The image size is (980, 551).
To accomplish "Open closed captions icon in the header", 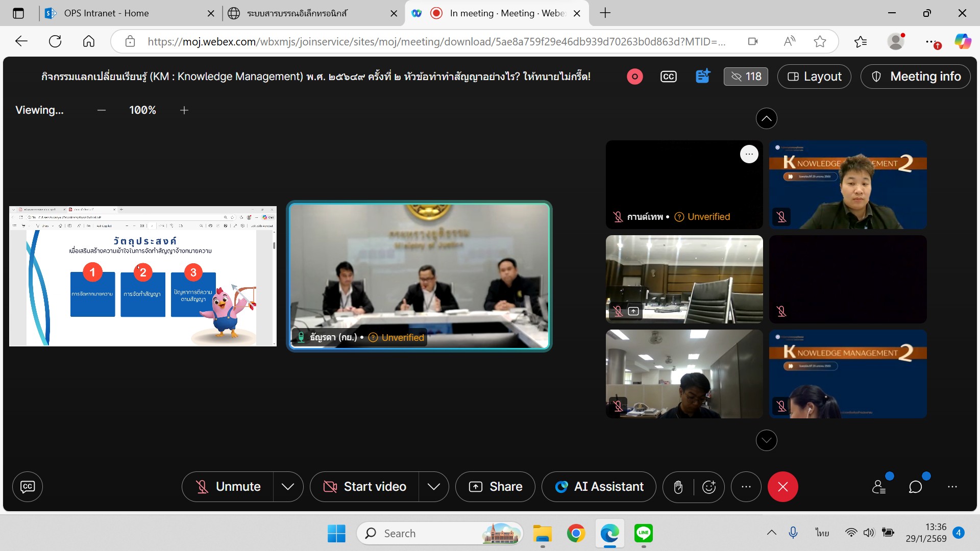I will 668,77.
